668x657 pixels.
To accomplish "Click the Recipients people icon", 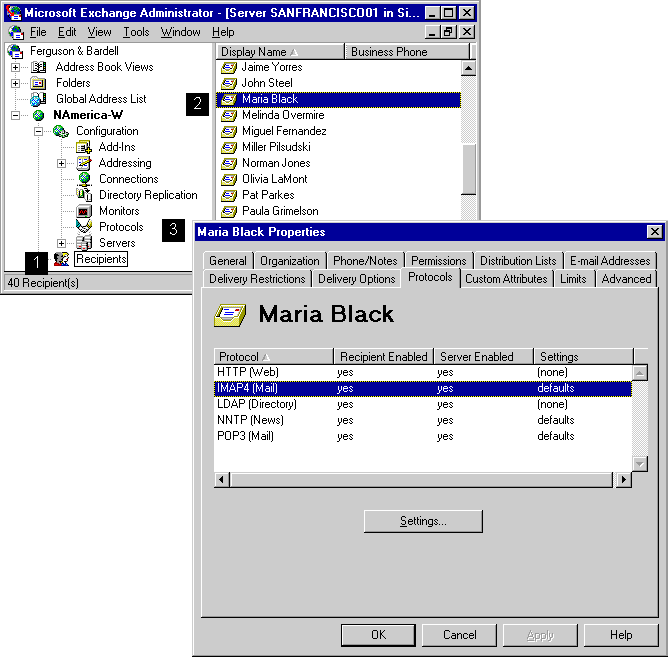I will click(61, 259).
